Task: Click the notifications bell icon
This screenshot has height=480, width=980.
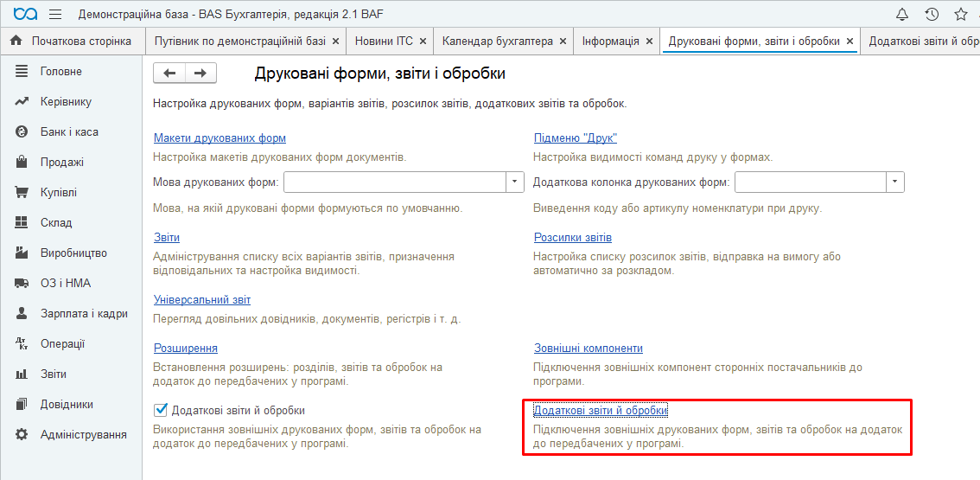Action: tap(902, 15)
